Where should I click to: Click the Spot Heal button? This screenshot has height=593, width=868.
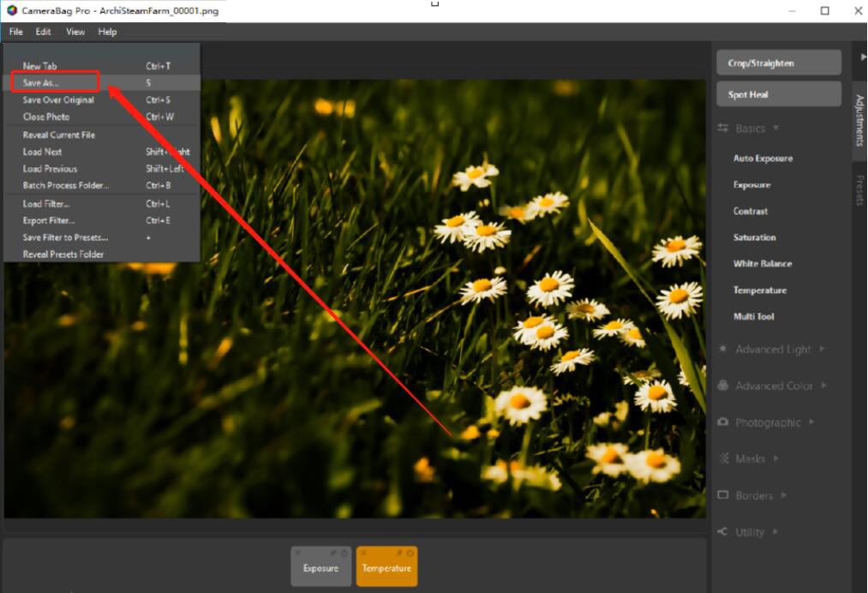pyautogui.click(x=779, y=94)
